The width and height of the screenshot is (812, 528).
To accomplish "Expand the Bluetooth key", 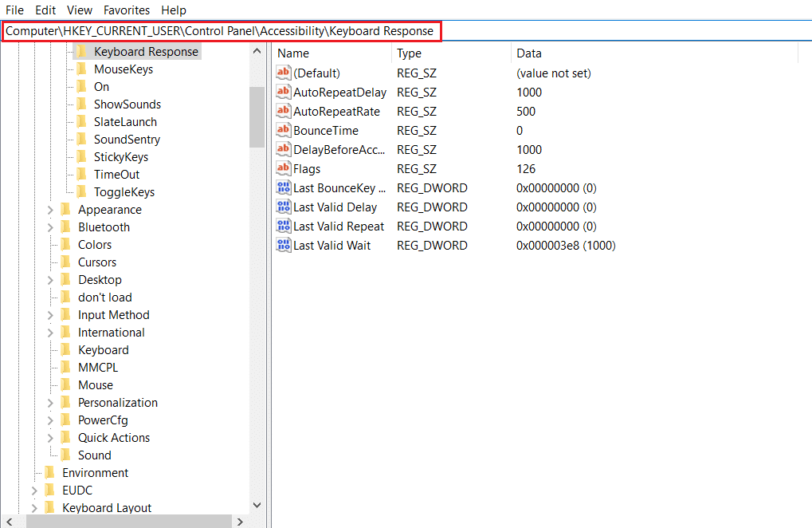I will tap(50, 227).
